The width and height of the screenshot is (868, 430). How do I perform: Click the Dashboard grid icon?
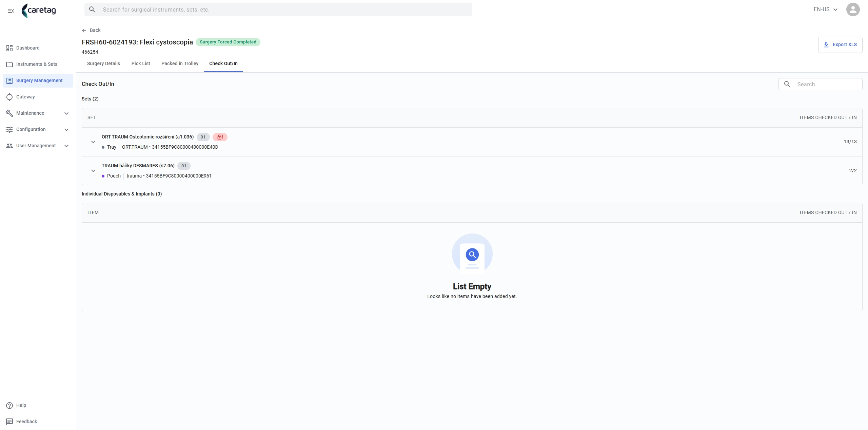pyautogui.click(x=9, y=48)
